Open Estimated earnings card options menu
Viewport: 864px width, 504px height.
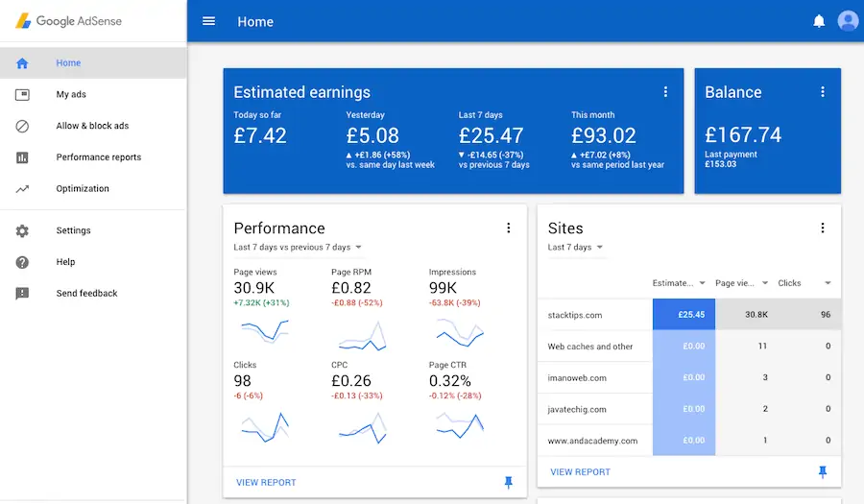pos(665,92)
